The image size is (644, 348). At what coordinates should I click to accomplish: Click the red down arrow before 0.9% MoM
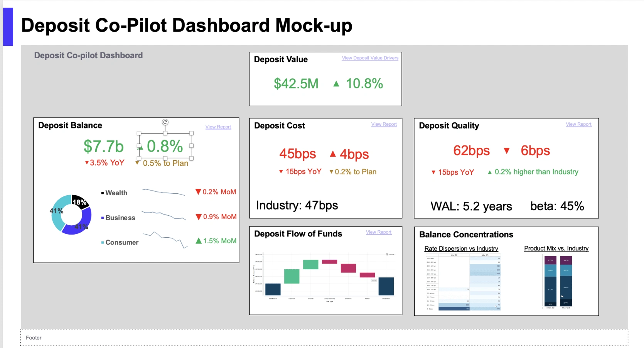point(199,217)
